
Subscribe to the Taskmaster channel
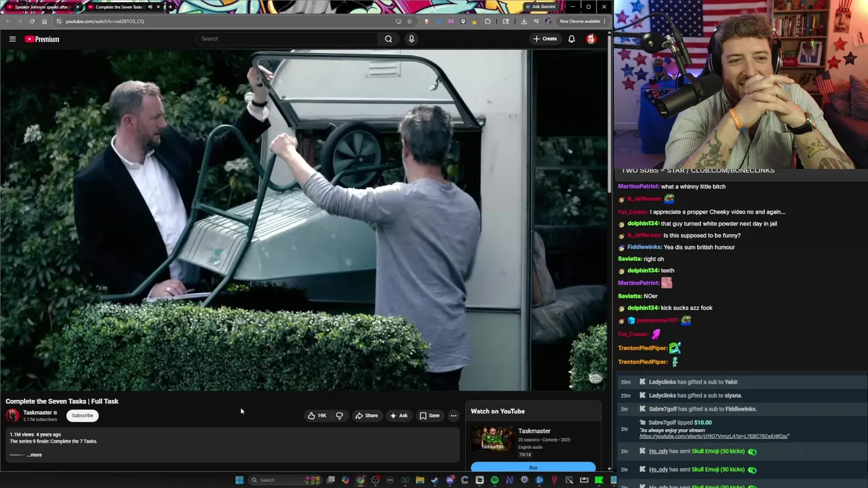click(83, 415)
